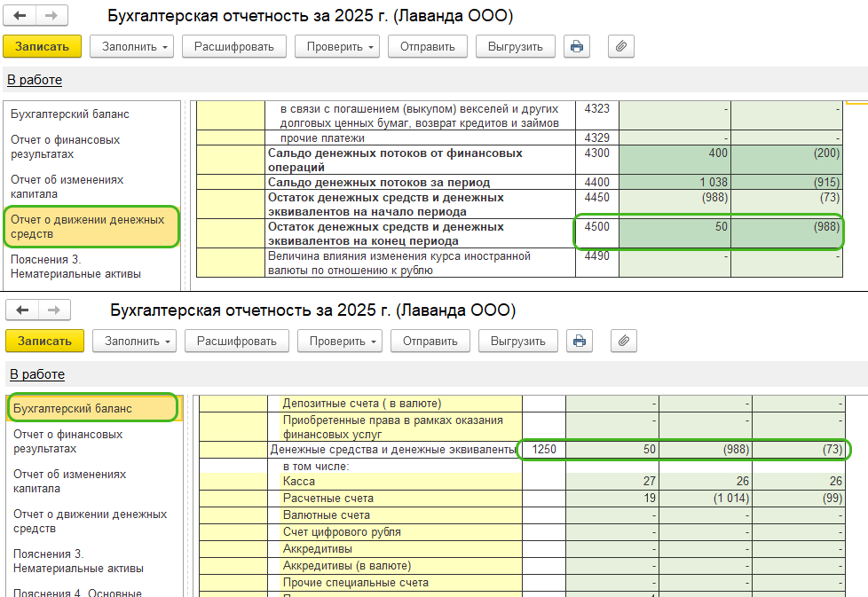Expand the Заполнить dropdown in the lower toolbar
Viewport: 868px width, 597px height.
coord(138,341)
